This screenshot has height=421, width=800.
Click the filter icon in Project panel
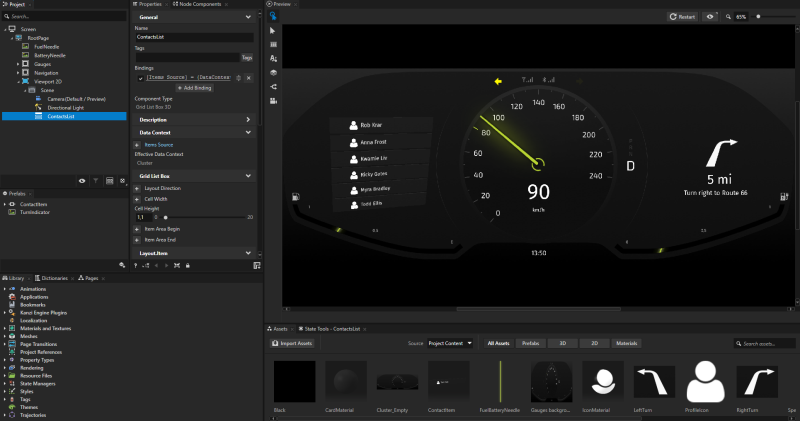96,181
